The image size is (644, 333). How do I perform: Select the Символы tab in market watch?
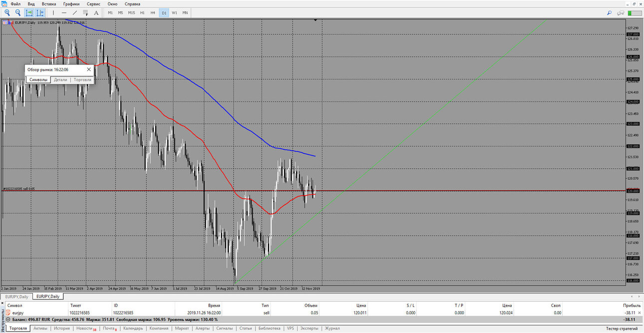38,80
